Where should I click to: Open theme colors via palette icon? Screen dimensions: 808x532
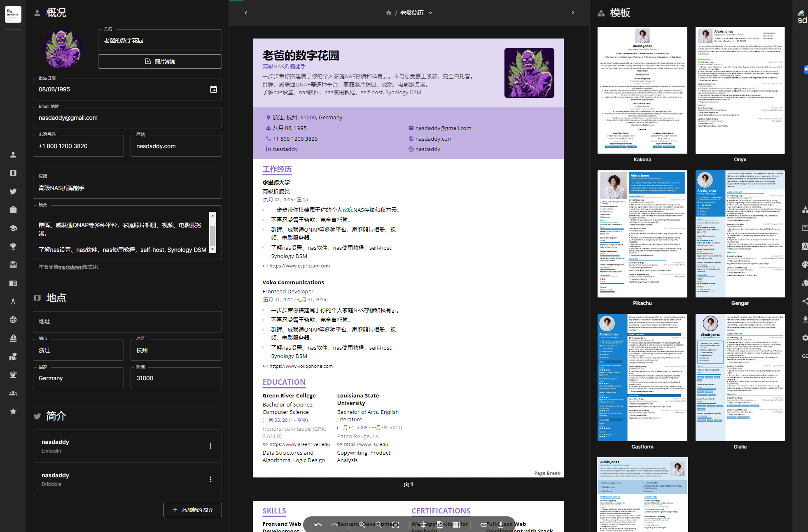[804, 265]
